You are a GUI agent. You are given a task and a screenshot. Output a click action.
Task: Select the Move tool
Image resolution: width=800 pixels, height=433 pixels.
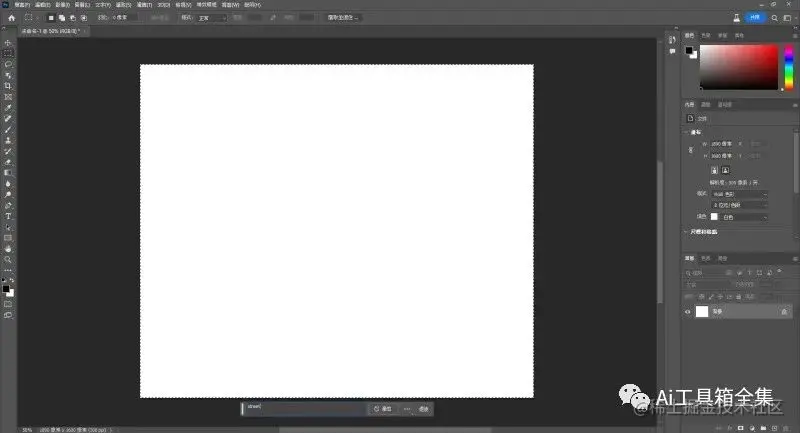[8, 43]
